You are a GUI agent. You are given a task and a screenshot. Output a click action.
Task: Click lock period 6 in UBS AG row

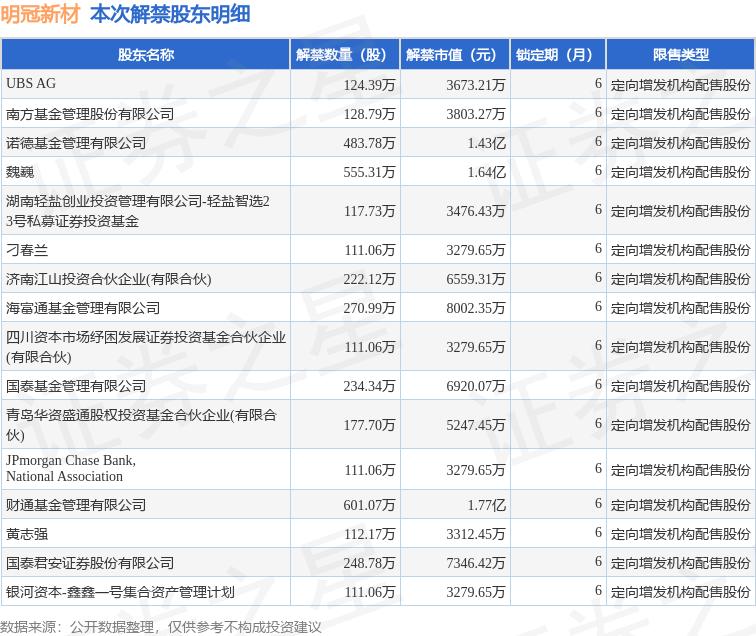[598, 83]
